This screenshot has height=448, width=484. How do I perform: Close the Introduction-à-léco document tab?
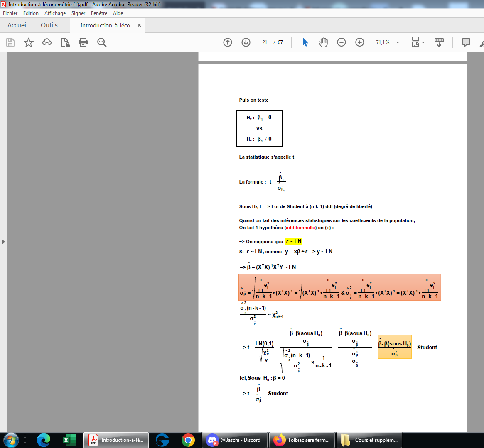[140, 25]
